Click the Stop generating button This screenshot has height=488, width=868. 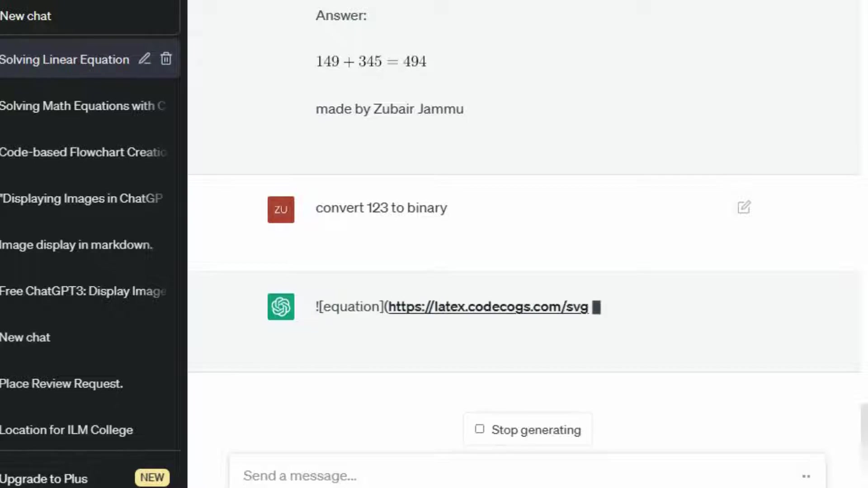tap(527, 430)
